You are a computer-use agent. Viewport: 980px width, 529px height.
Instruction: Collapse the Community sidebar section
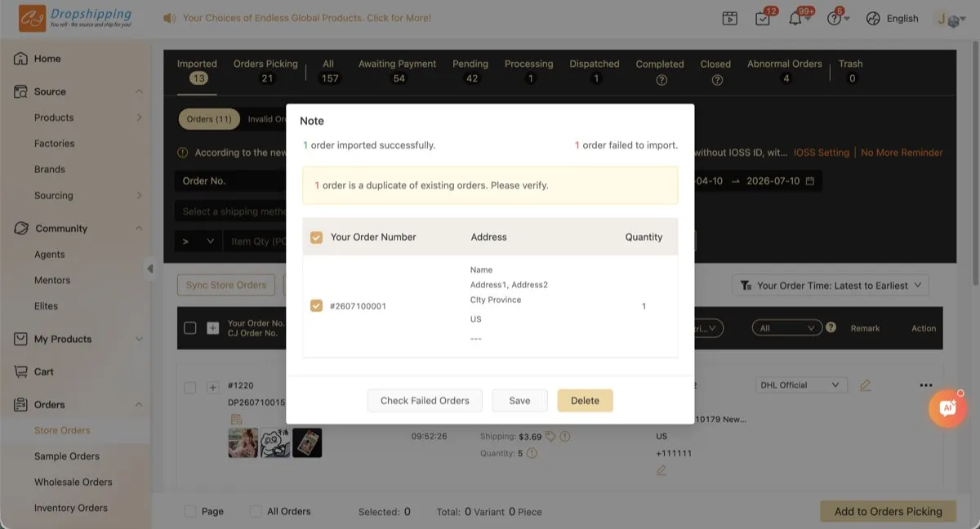pyautogui.click(x=139, y=229)
